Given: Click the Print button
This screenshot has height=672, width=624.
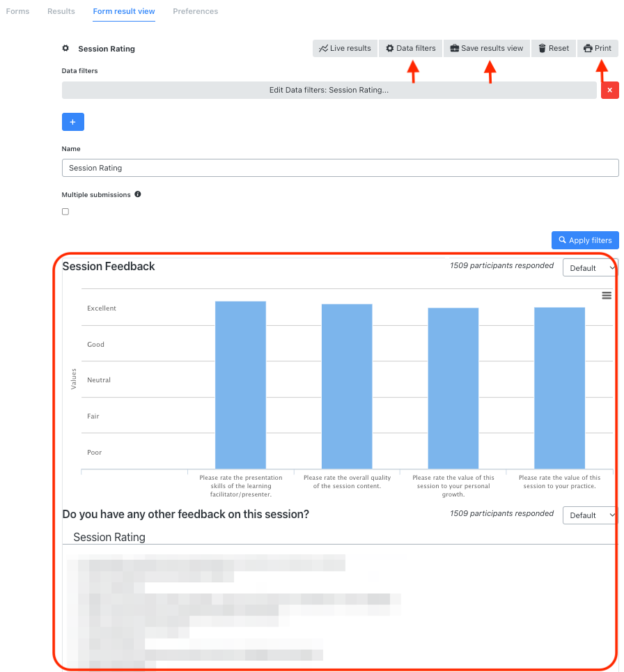Looking at the screenshot, I should coord(598,49).
